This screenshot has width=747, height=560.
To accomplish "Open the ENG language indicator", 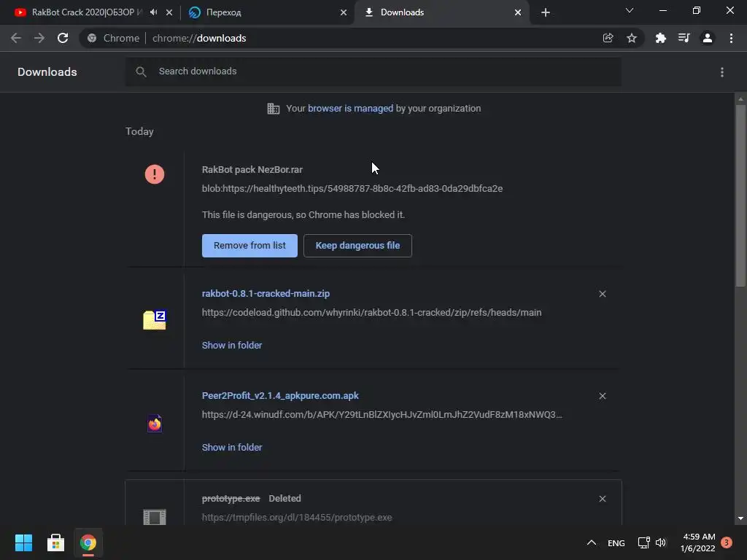I will (x=616, y=543).
